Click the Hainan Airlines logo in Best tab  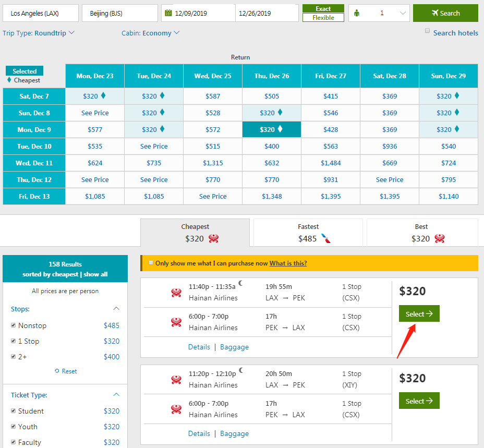pyautogui.click(x=440, y=238)
